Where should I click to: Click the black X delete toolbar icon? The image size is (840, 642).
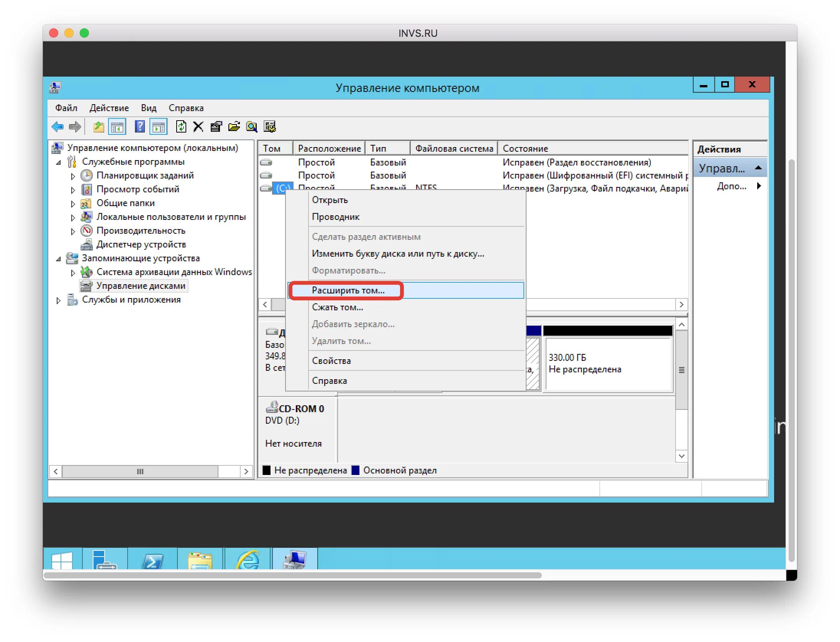click(198, 127)
